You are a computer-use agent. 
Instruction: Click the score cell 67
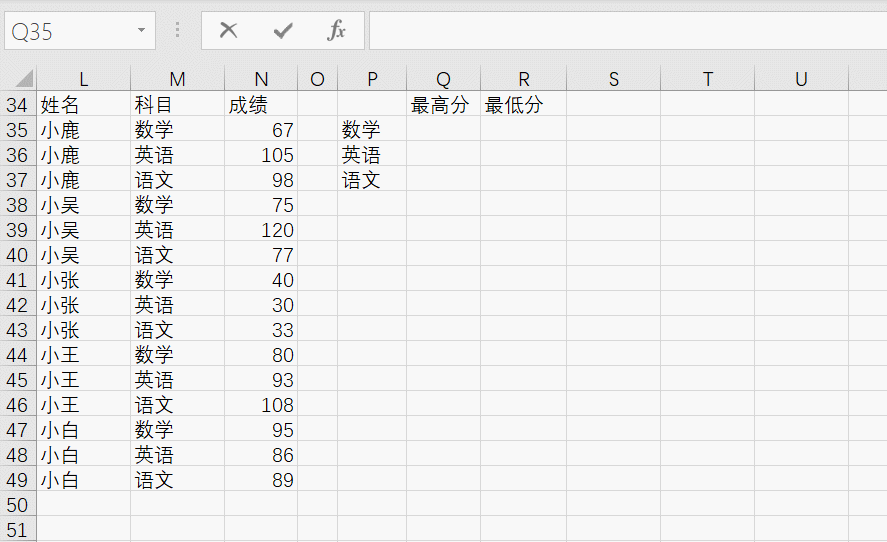tap(261, 130)
